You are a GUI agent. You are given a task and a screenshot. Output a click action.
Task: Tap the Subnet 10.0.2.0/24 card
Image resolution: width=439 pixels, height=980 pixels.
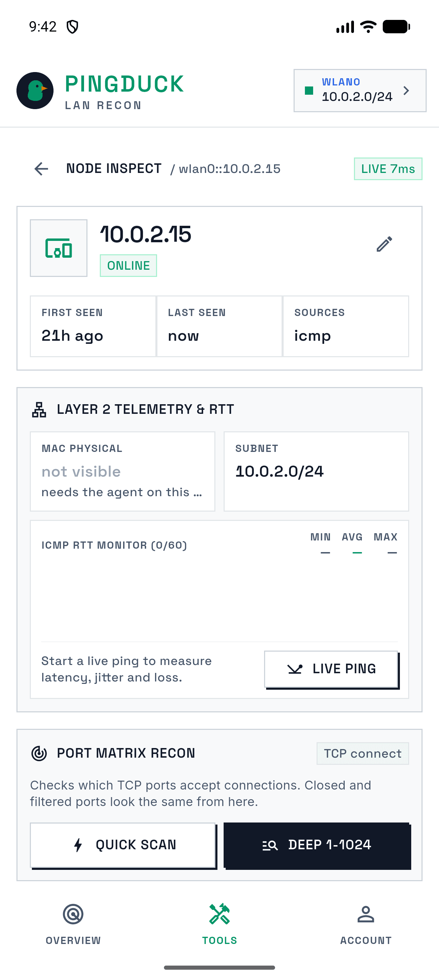[x=316, y=471]
